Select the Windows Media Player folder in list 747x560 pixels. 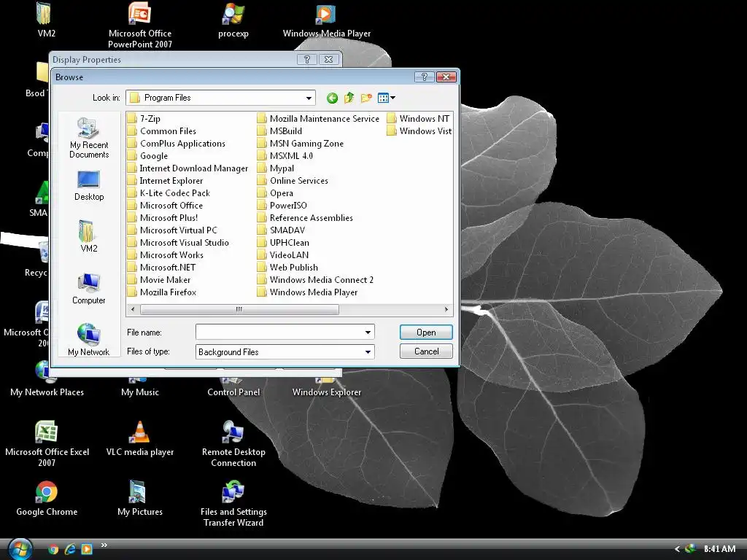307,292
